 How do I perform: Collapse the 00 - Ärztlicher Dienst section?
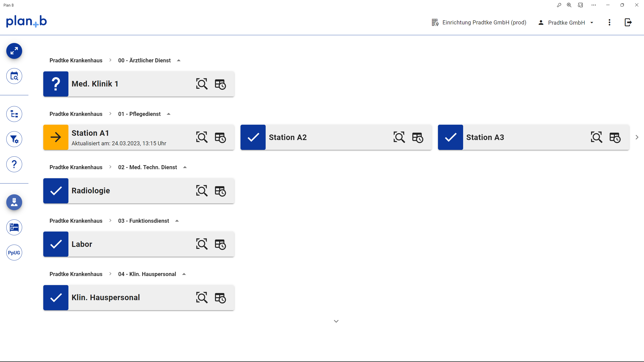(179, 61)
